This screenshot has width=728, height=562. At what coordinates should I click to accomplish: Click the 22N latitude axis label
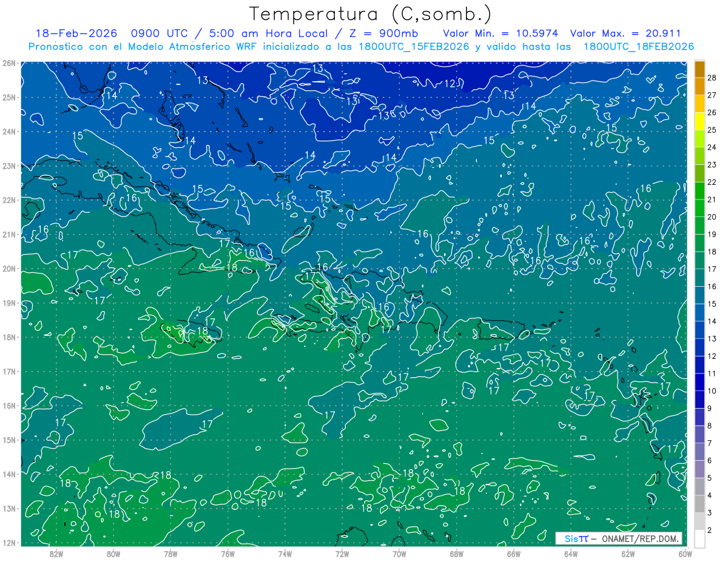pos(8,200)
